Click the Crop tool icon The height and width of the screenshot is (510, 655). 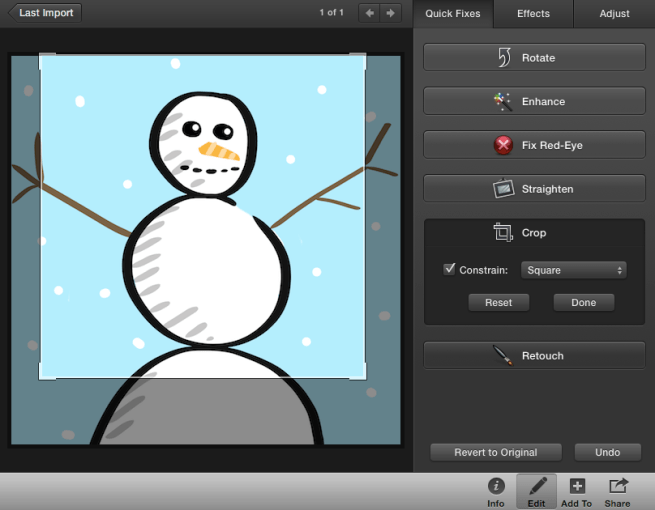coord(503,233)
